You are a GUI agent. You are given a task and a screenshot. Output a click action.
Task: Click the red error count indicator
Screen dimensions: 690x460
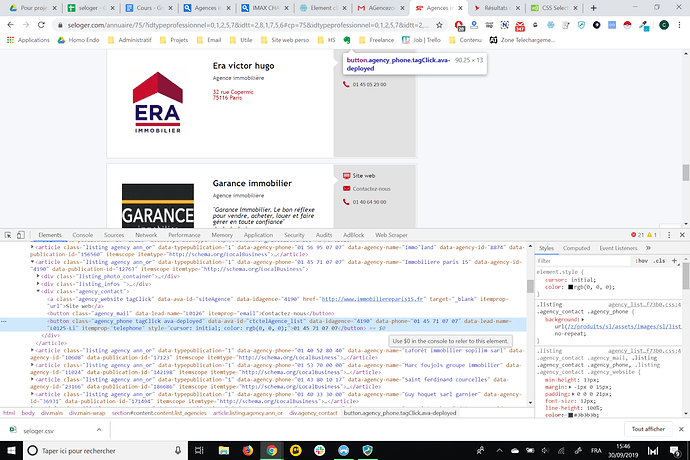(637, 235)
